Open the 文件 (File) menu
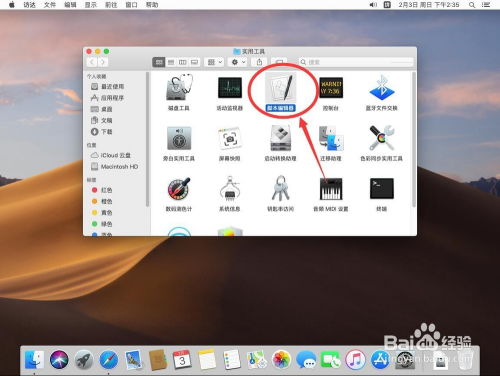The height and width of the screenshot is (376, 500). click(x=50, y=5)
